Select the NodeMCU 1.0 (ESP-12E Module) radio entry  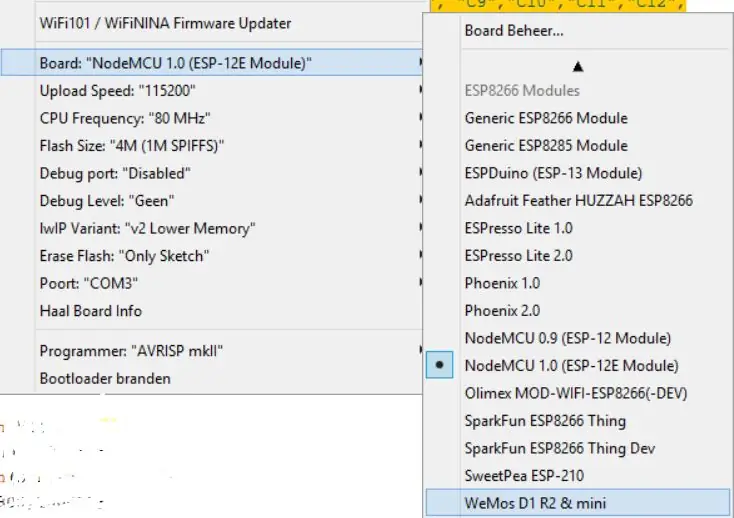(579, 365)
